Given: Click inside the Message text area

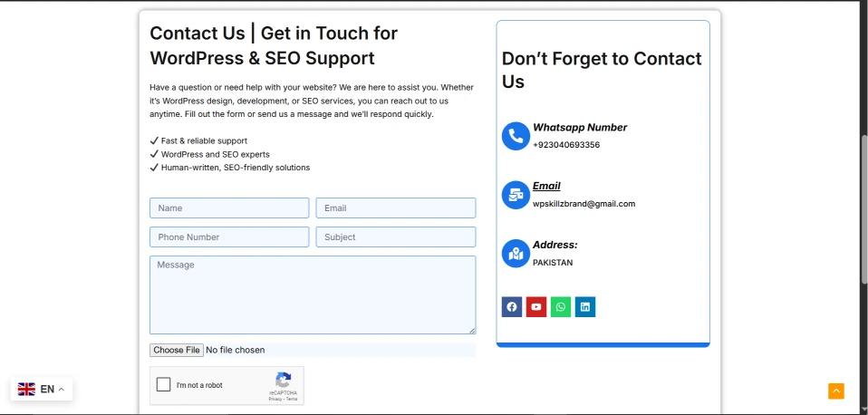Looking at the screenshot, I should [313, 294].
